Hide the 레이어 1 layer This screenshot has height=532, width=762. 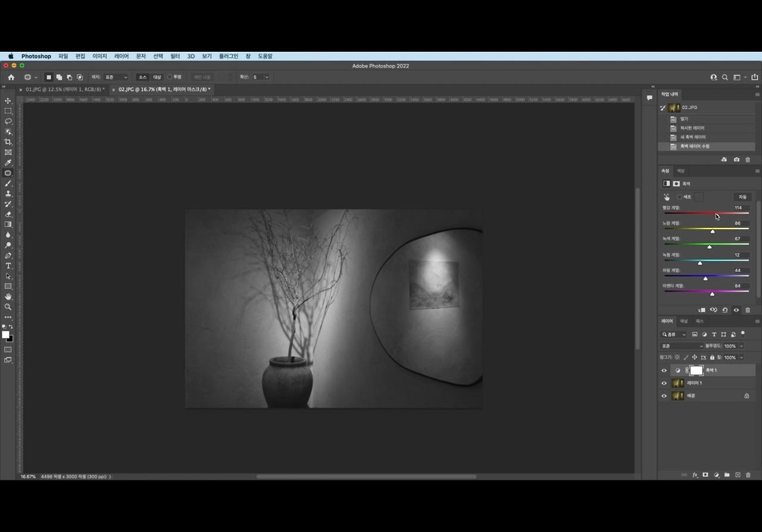point(664,383)
